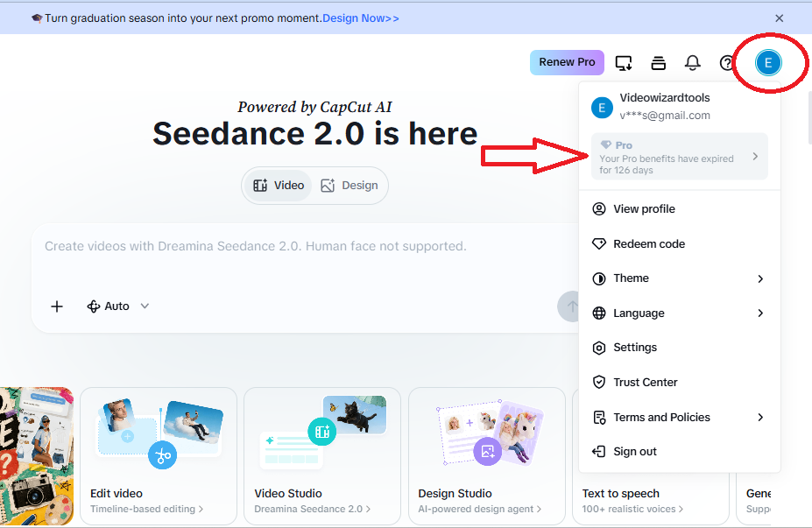
Task: Click the send arrow button in prompt box
Action: pyautogui.click(x=571, y=306)
